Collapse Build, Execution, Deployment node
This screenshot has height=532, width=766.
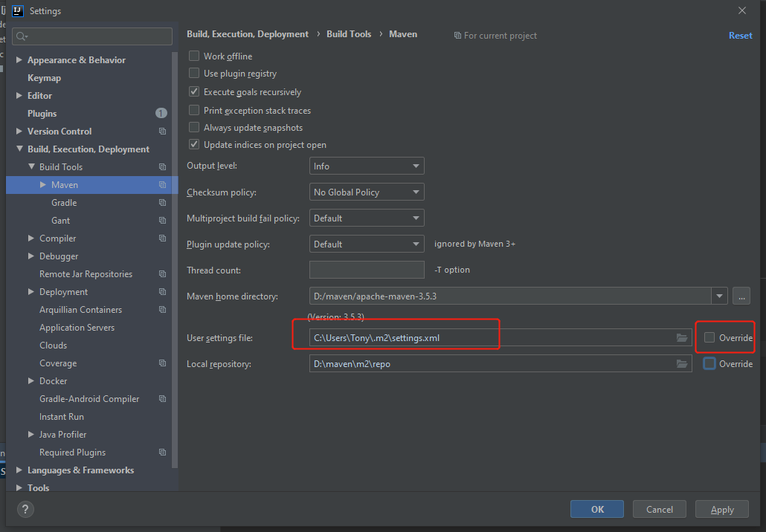19,149
